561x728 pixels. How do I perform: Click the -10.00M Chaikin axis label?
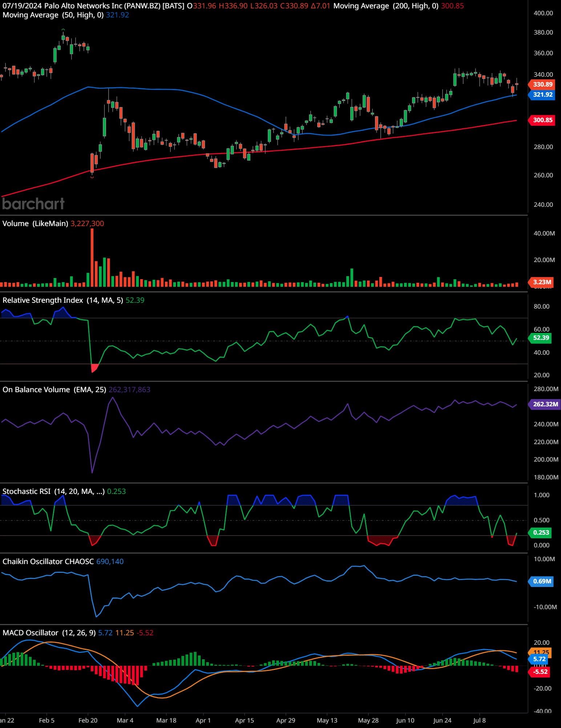pos(545,607)
